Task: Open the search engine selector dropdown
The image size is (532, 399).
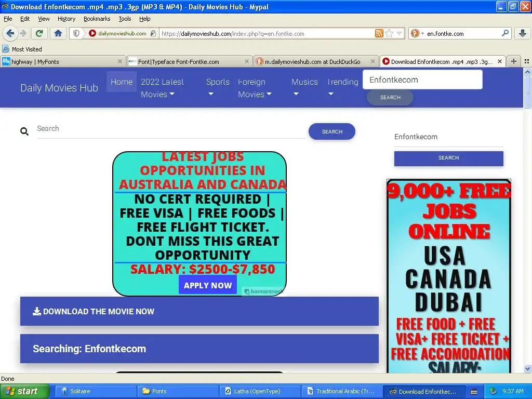Action: (417, 33)
